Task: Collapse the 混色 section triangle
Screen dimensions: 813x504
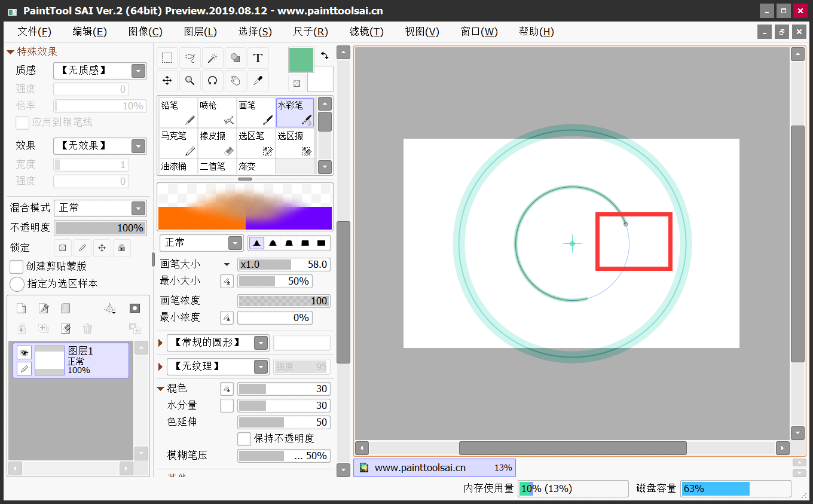Action: (x=161, y=389)
